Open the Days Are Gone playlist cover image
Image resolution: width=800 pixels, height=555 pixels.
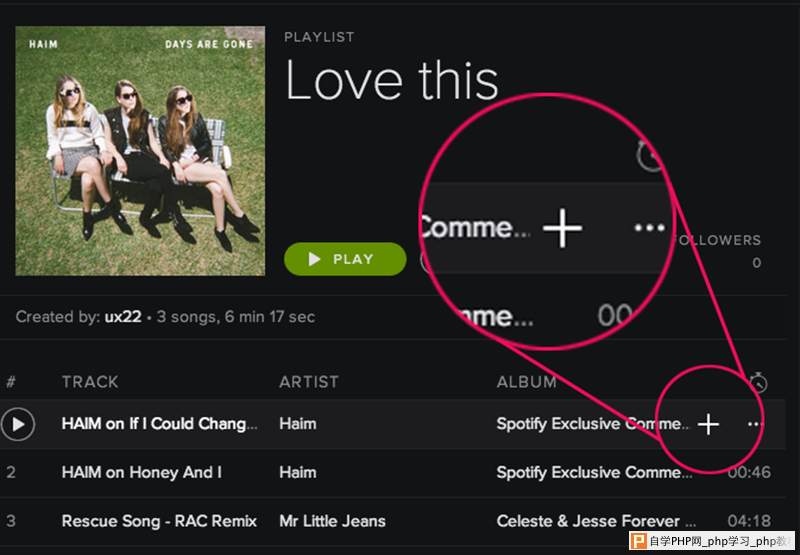pos(140,151)
